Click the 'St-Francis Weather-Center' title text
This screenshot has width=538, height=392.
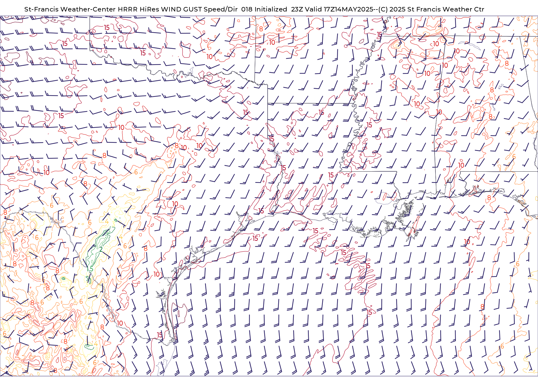click(70, 9)
